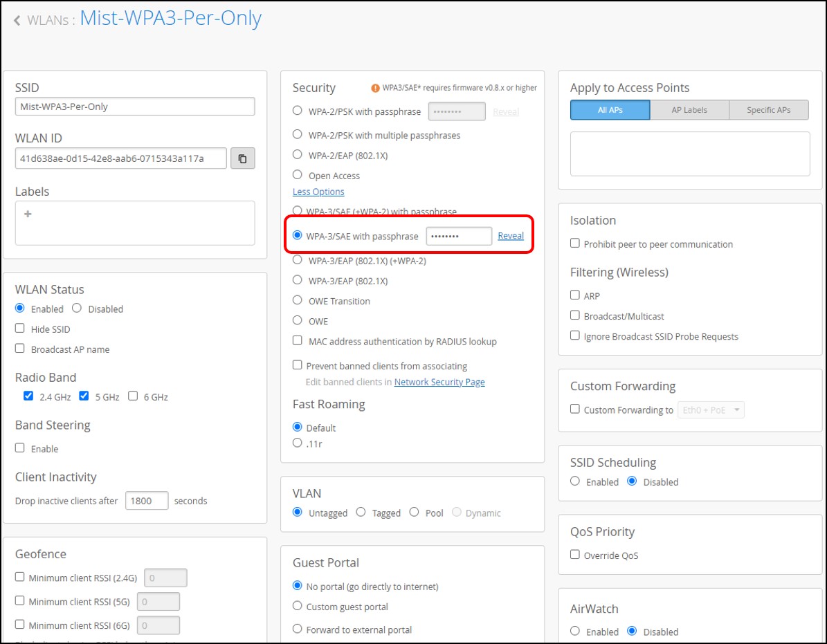The image size is (827, 644).
Task: Switch to the AP Labels tab
Action: coord(689,109)
